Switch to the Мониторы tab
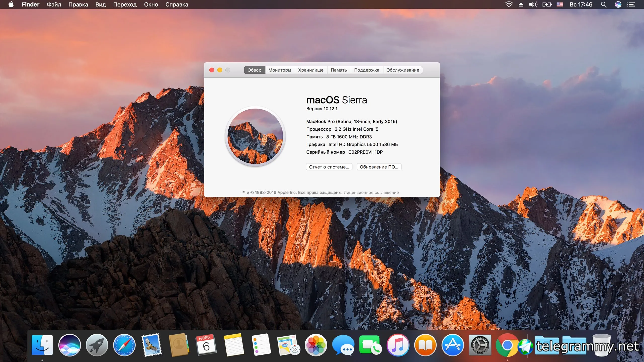This screenshot has width=644, height=362. coord(279,70)
